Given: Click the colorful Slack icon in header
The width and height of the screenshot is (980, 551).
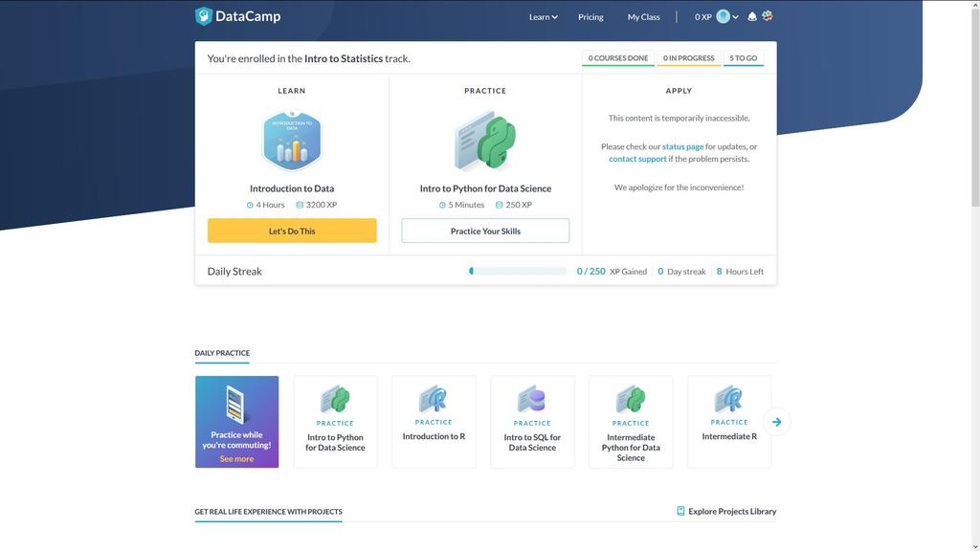Looking at the screenshot, I should tap(768, 16).
